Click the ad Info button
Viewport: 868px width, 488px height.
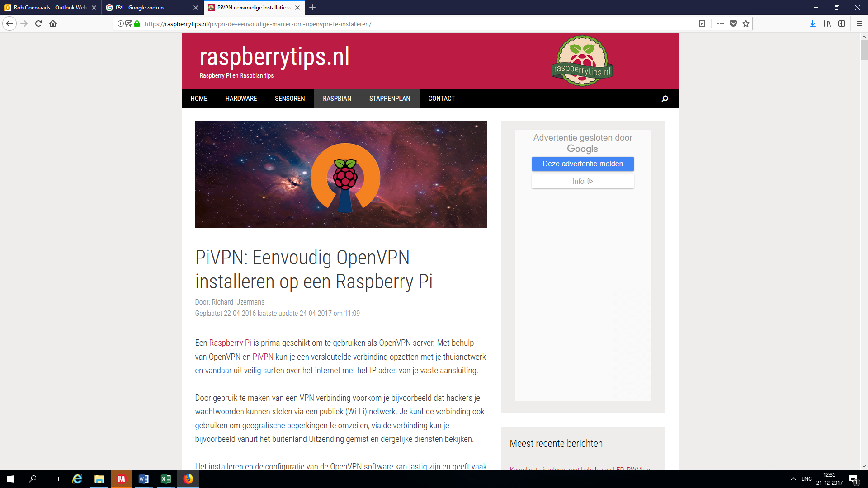[583, 181]
